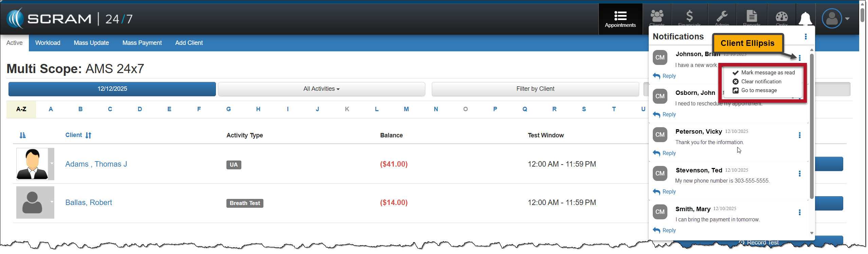The image size is (868, 254).
Task: Click the notifications panel scrollbar
Action: click(811, 126)
